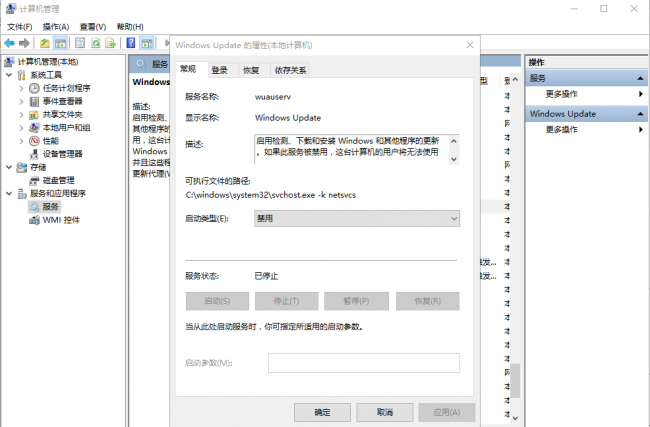Open the 启动类型 dropdown showing 禁用

click(357, 218)
